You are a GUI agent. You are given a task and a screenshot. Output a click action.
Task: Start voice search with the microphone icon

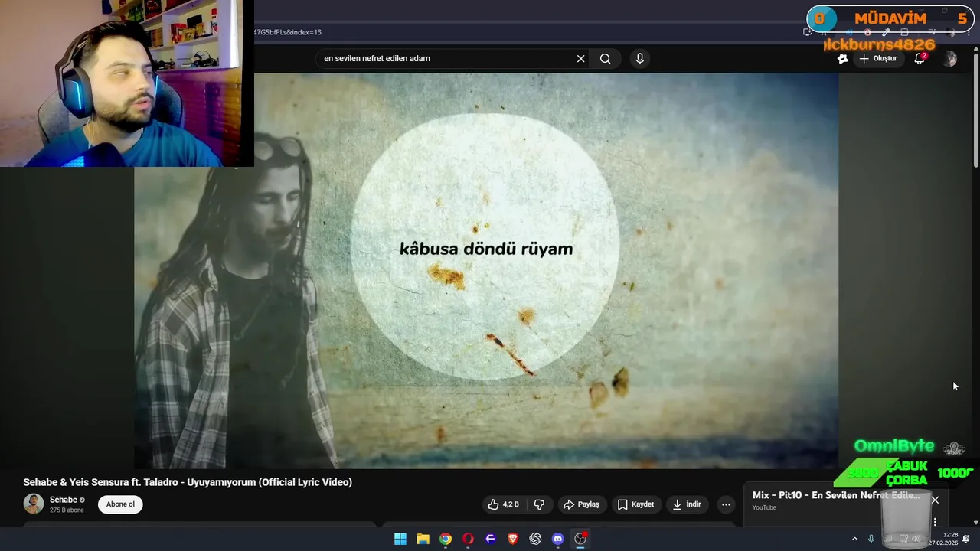(640, 59)
